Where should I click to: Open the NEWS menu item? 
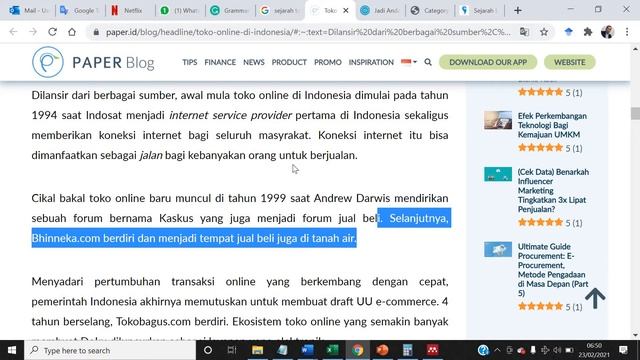[253, 62]
